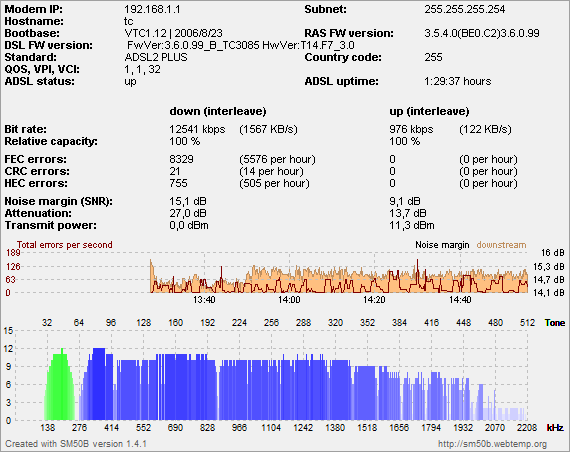The image size is (570, 452).
Task: Click the Standard value ADSL2 PLUS
Action: (x=156, y=57)
